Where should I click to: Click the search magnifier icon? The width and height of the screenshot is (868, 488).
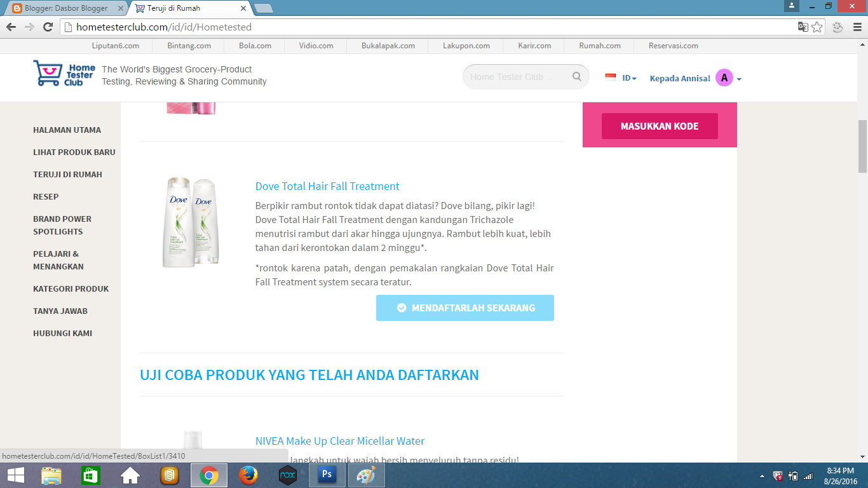click(576, 76)
